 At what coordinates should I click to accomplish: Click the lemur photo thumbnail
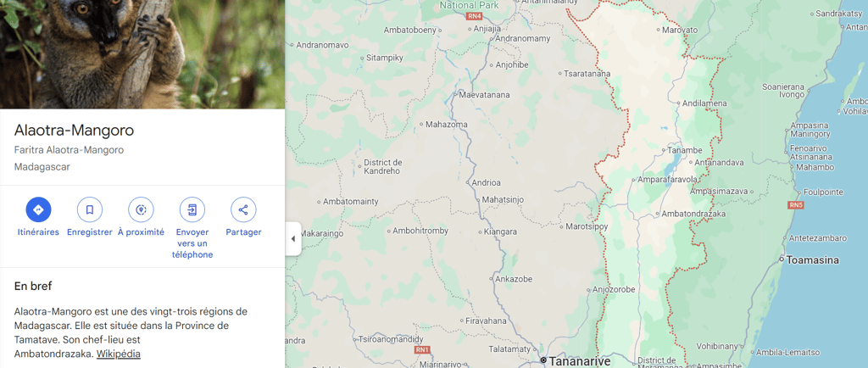142,54
